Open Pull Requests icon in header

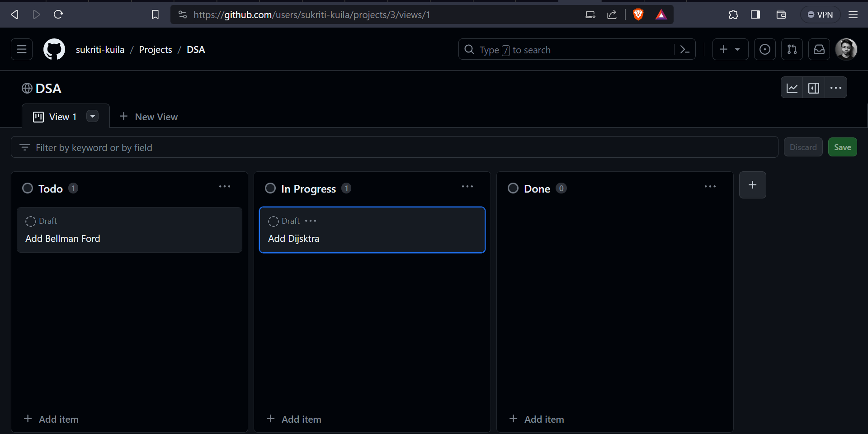pyautogui.click(x=792, y=49)
